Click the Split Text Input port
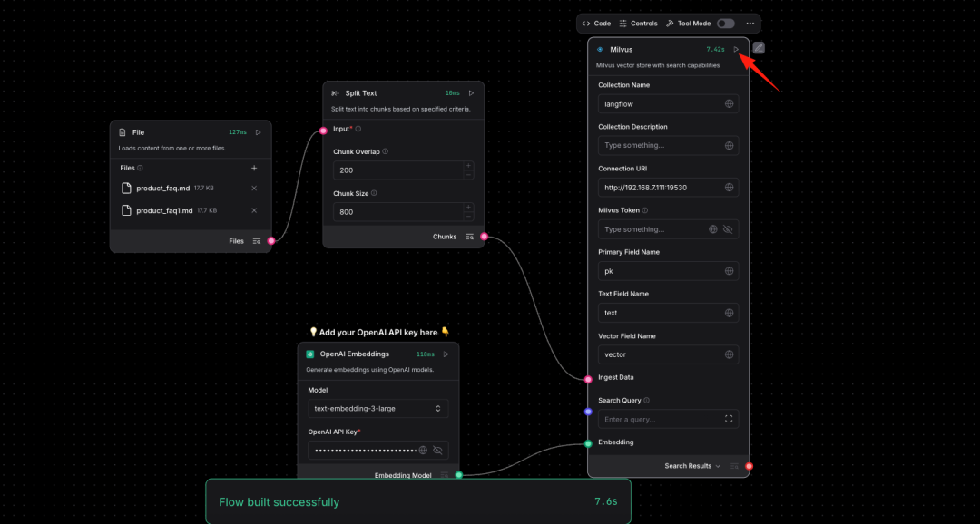Image resolution: width=980 pixels, height=524 pixels. coord(323,131)
